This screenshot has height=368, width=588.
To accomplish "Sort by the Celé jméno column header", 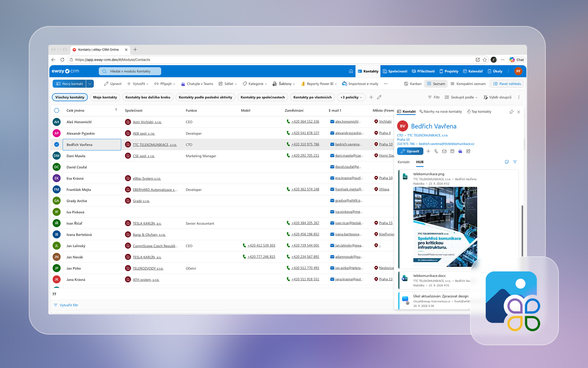I will (x=75, y=110).
